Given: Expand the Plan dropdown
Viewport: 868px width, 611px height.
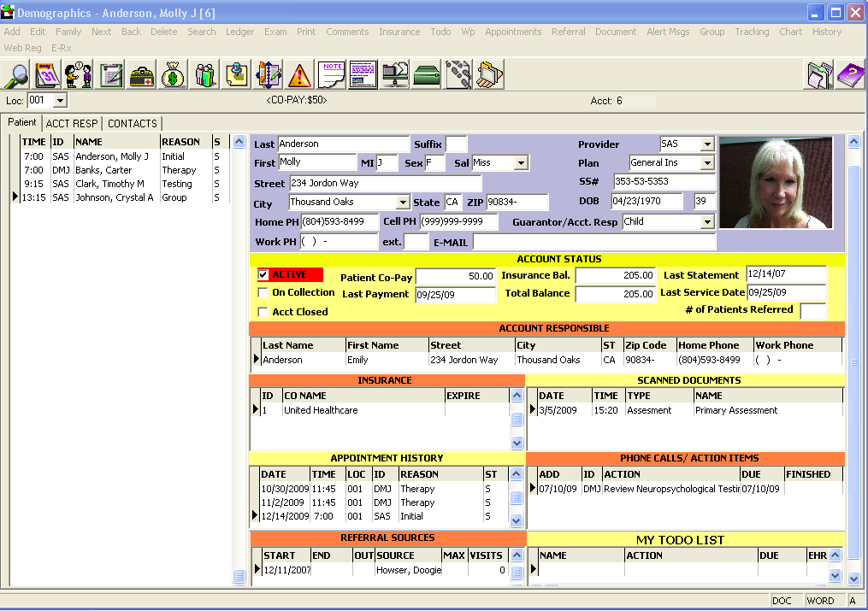Looking at the screenshot, I should pyautogui.click(x=707, y=163).
